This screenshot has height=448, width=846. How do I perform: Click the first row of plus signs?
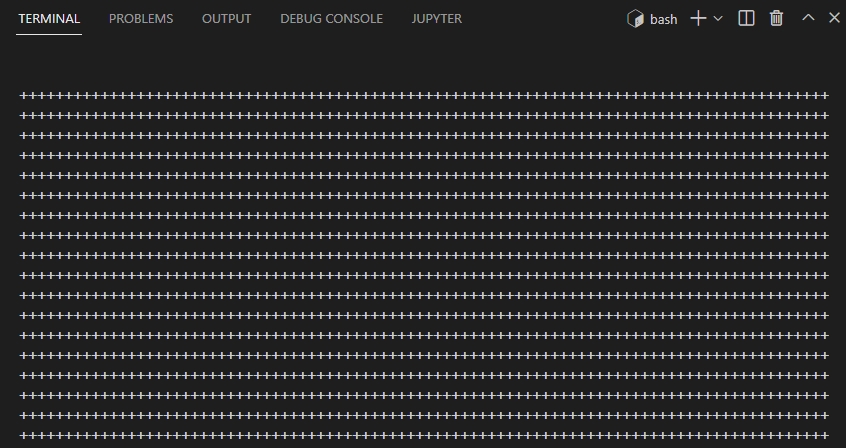[x=423, y=96]
